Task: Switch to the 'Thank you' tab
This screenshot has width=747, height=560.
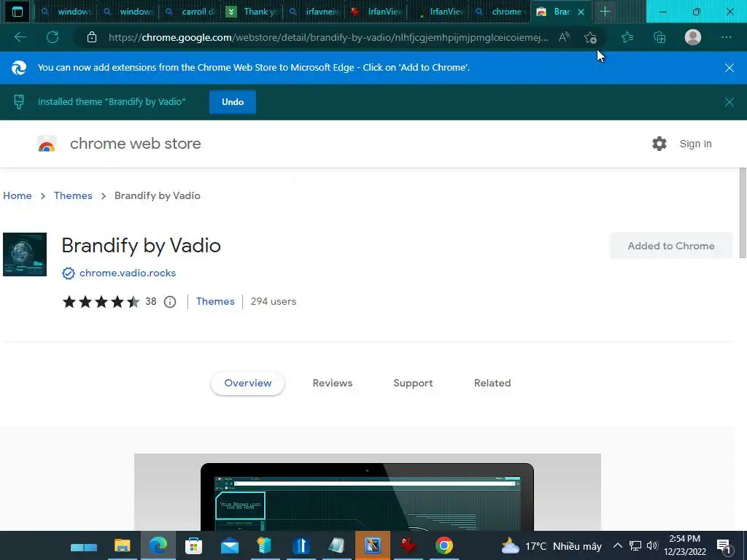Action: tap(252, 12)
